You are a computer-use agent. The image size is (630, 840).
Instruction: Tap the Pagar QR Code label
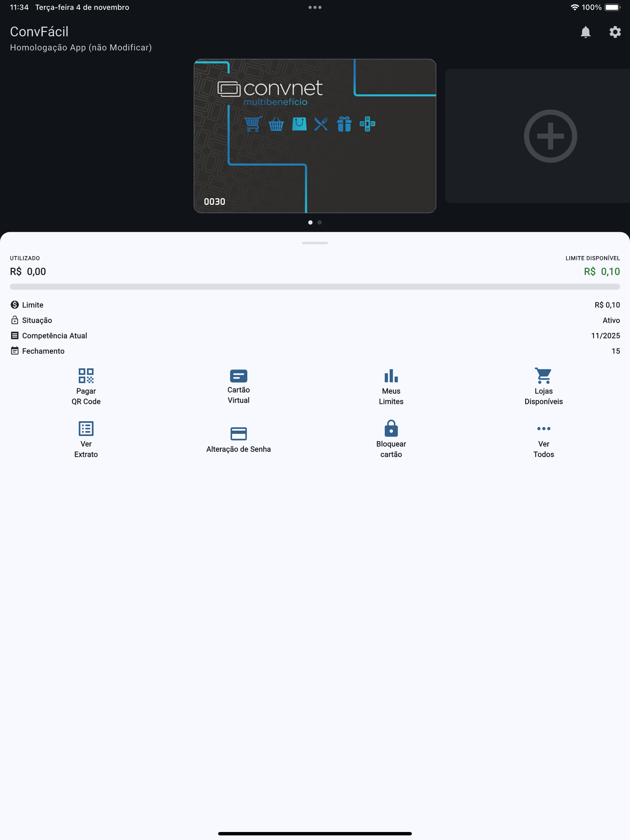pos(86,396)
